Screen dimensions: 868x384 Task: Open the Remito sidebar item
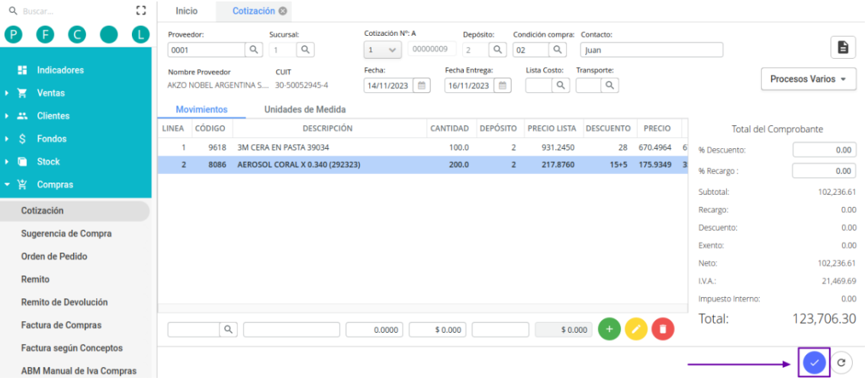(35, 279)
